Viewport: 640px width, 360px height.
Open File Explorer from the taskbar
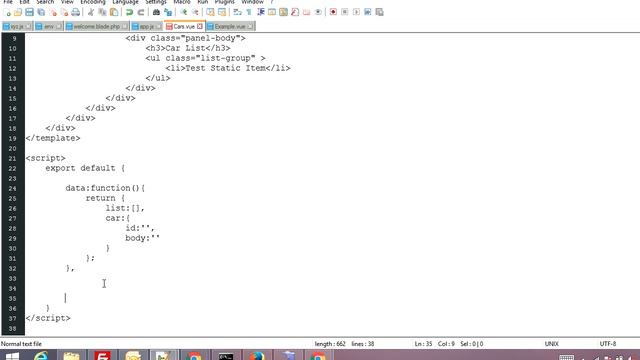pos(71,356)
